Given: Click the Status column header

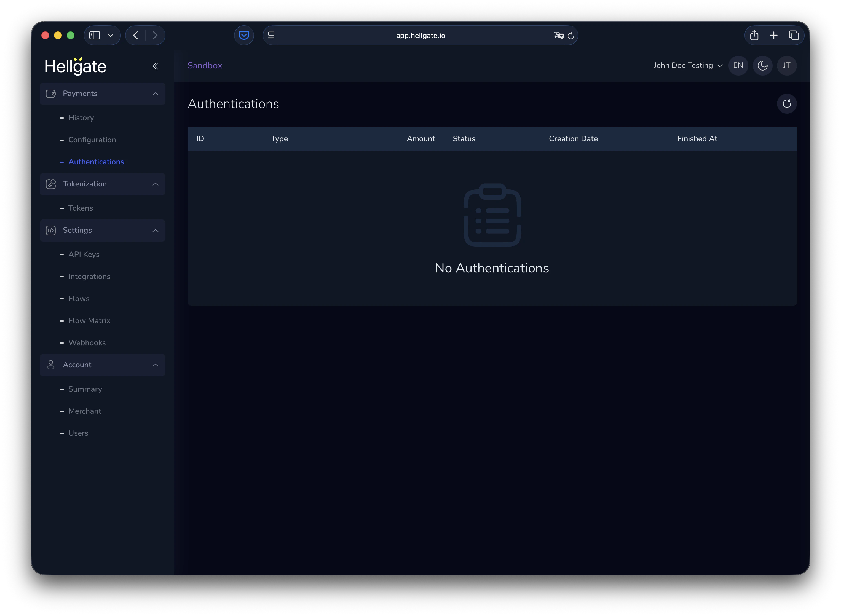Looking at the screenshot, I should pyautogui.click(x=464, y=139).
